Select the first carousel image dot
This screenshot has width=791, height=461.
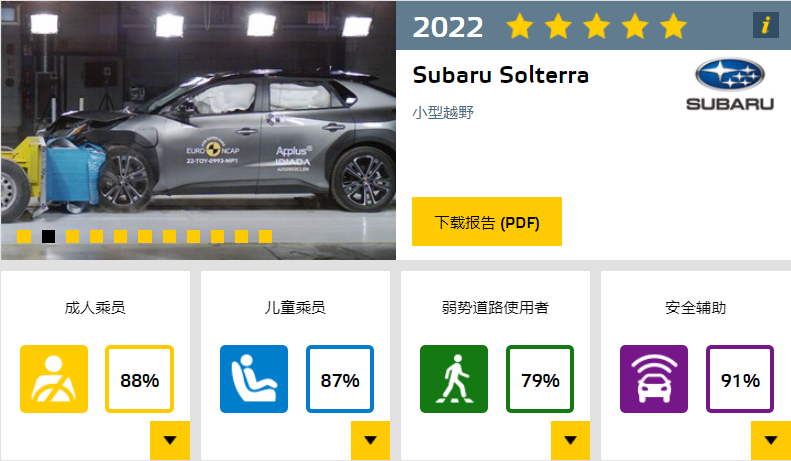click(24, 237)
